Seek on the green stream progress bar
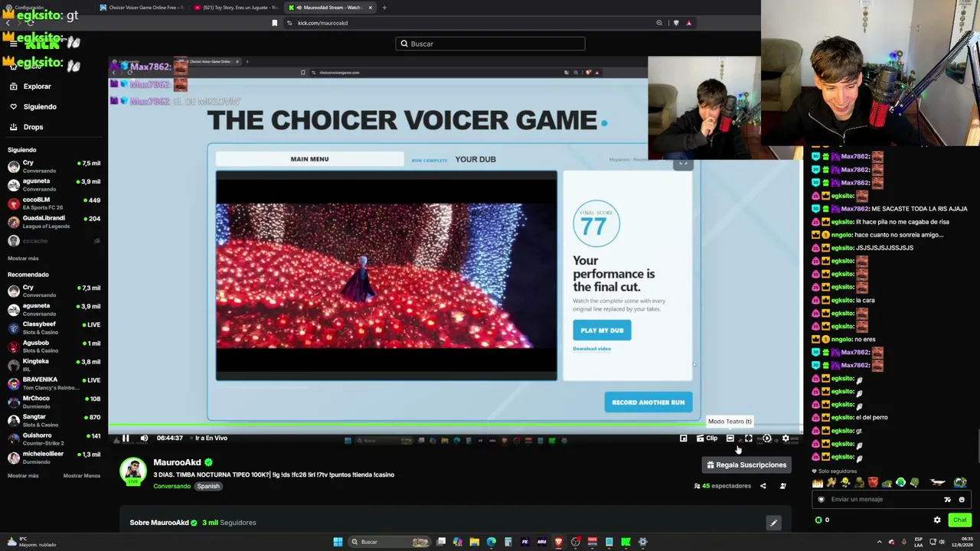Screen dimensions: 980x551 456,426
